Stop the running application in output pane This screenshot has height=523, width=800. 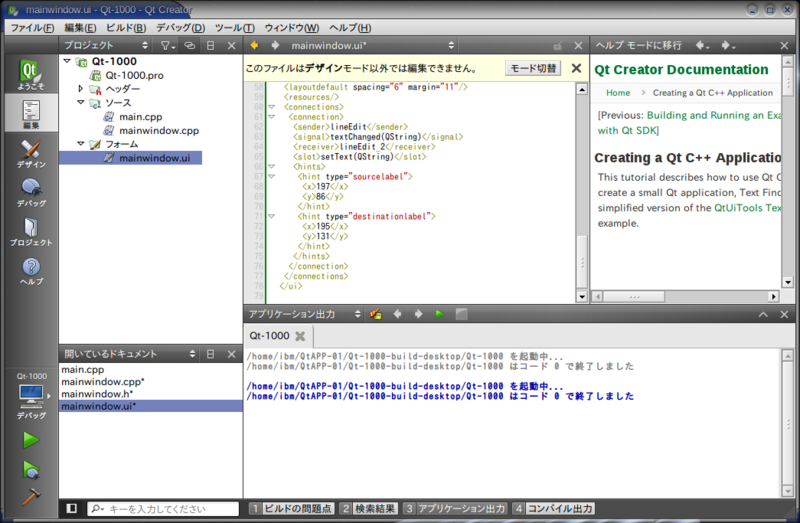[461, 314]
